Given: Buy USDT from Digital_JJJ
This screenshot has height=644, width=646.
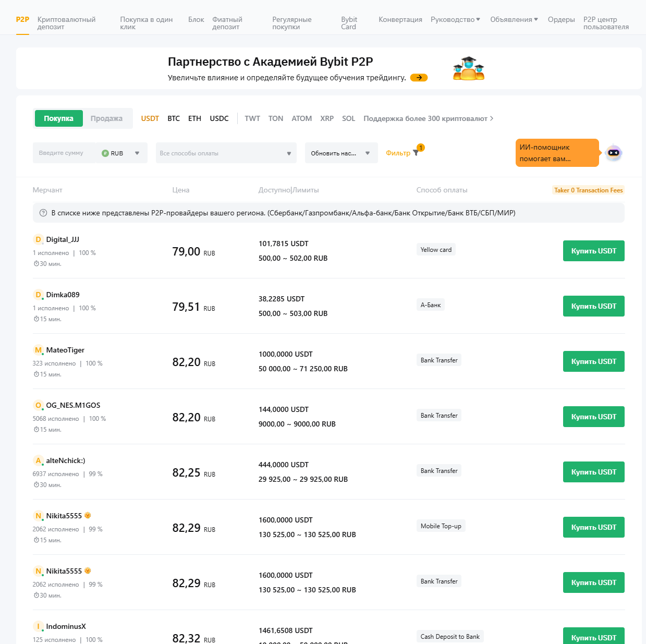Looking at the screenshot, I should pos(593,251).
